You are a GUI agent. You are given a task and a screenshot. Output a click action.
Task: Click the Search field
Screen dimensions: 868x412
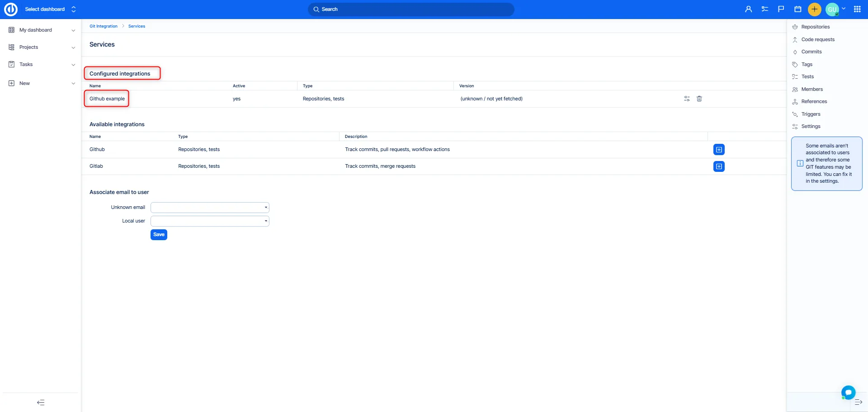[410, 9]
